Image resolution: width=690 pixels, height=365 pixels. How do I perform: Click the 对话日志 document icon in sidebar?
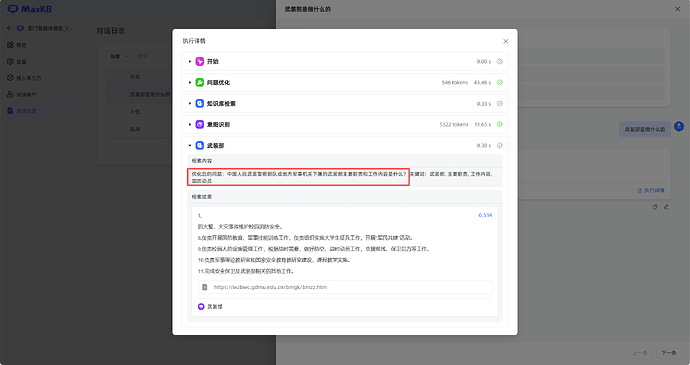[x=10, y=111]
